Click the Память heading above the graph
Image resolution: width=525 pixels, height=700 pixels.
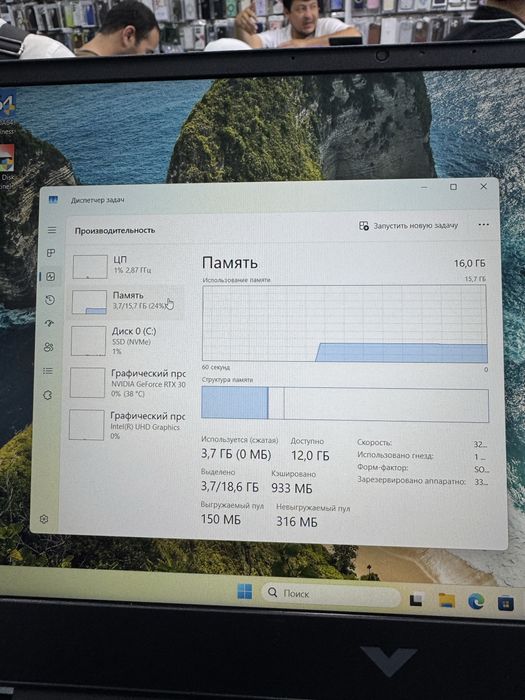[229, 262]
